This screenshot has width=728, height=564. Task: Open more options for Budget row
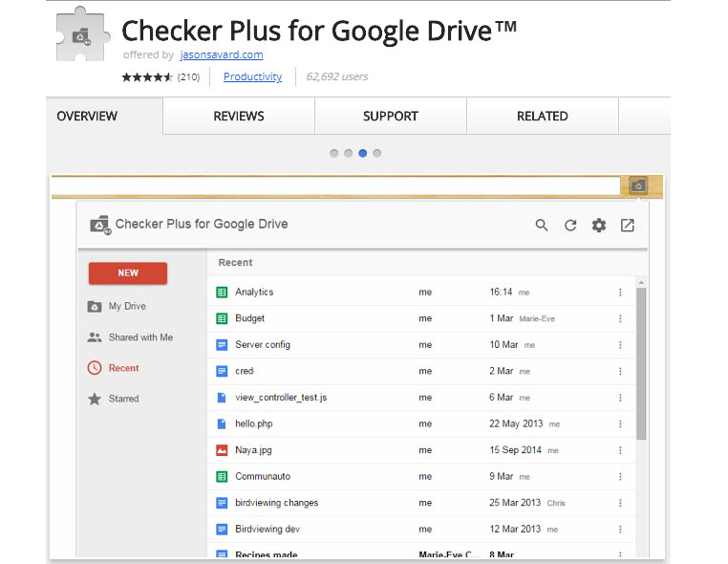[x=620, y=318]
